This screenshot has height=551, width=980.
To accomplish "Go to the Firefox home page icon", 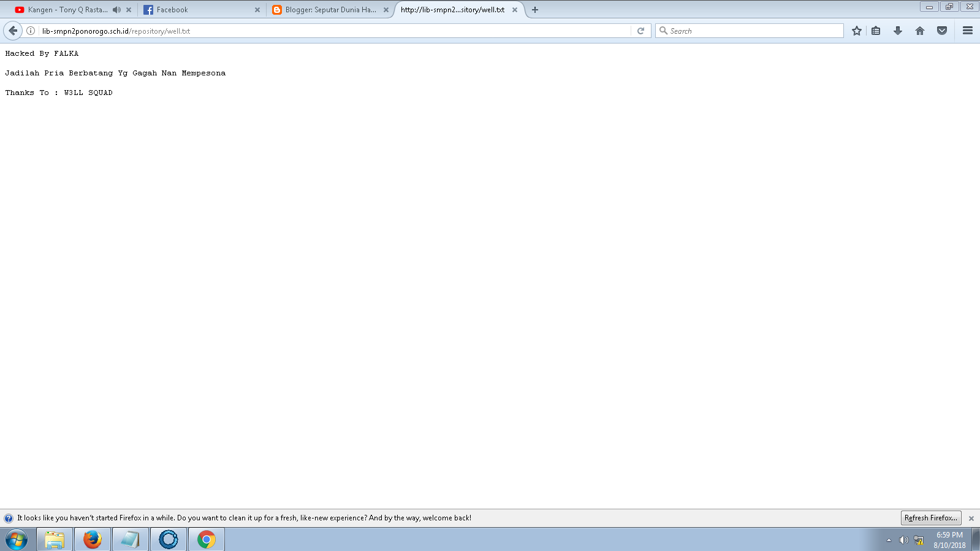I will 920,31.
